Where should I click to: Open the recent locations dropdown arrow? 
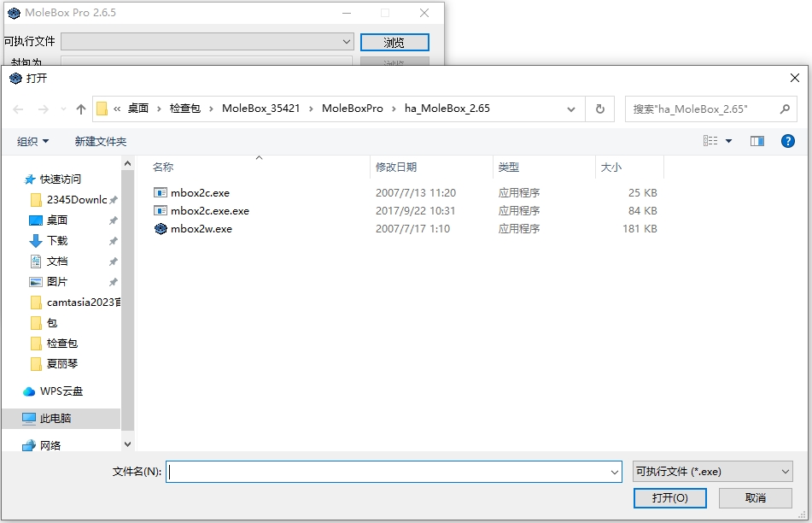point(63,109)
